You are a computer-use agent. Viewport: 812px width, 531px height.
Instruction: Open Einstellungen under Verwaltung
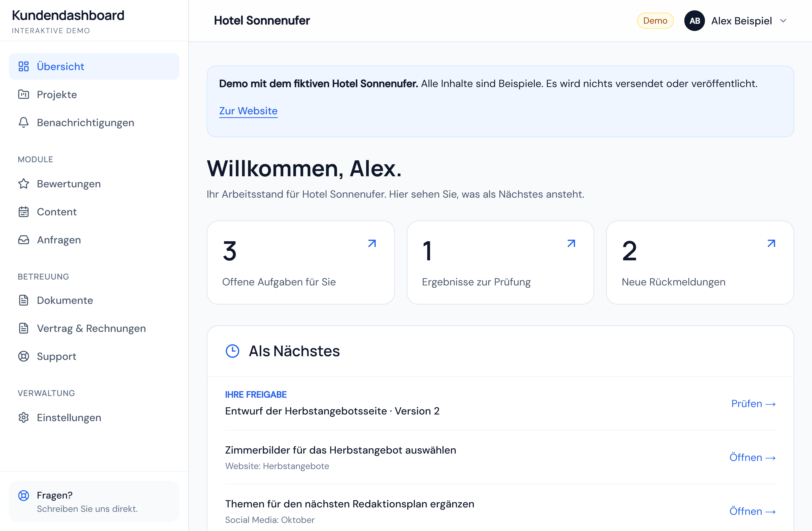(94, 417)
